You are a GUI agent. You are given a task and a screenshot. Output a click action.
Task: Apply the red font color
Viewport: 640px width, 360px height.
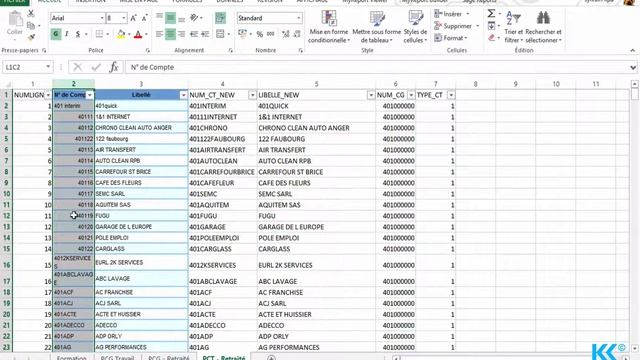[x=138, y=34]
